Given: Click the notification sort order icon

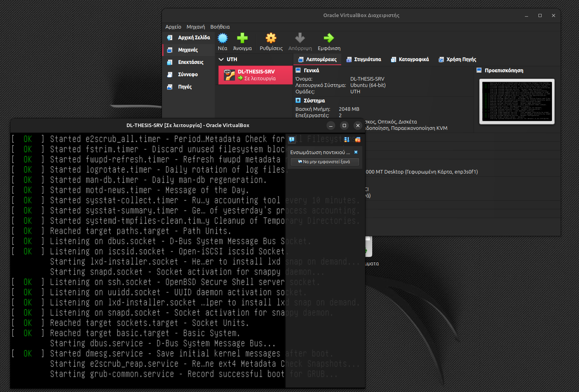Looking at the screenshot, I should coord(347,140).
